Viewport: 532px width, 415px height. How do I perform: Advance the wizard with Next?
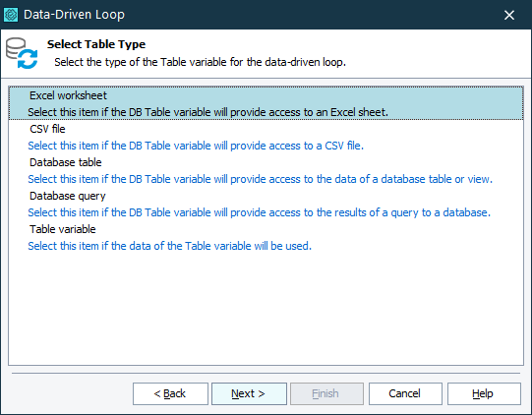[249, 393]
